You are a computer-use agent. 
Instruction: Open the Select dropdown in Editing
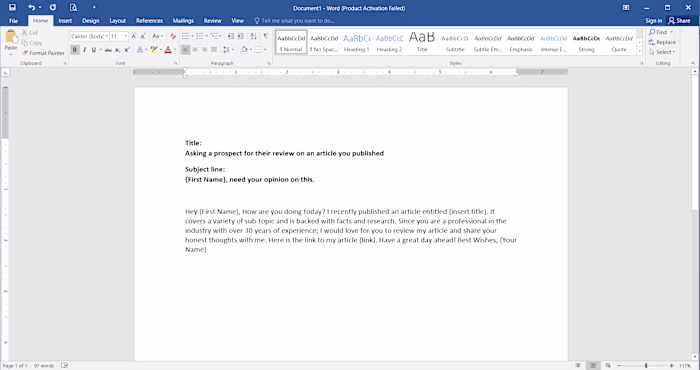[x=662, y=52]
